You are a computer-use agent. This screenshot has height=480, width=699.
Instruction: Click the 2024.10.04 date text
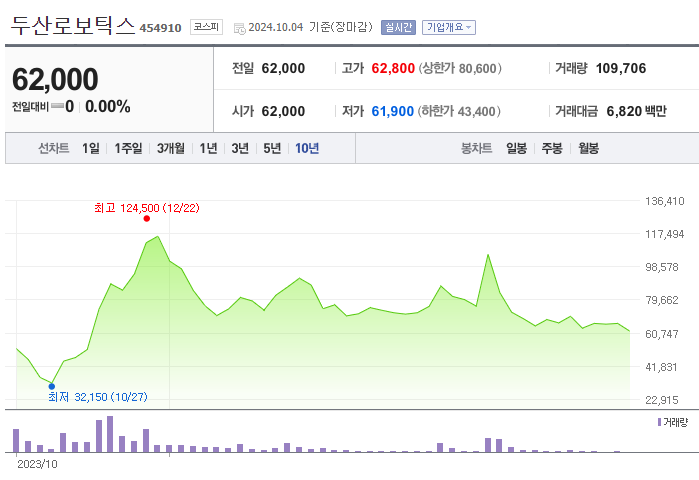[275, 27]
